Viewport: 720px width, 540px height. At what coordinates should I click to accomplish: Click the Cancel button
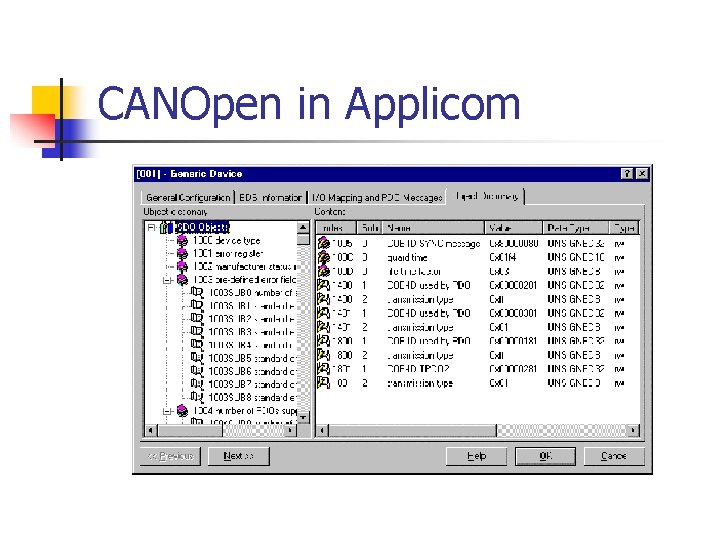(614, 456)
